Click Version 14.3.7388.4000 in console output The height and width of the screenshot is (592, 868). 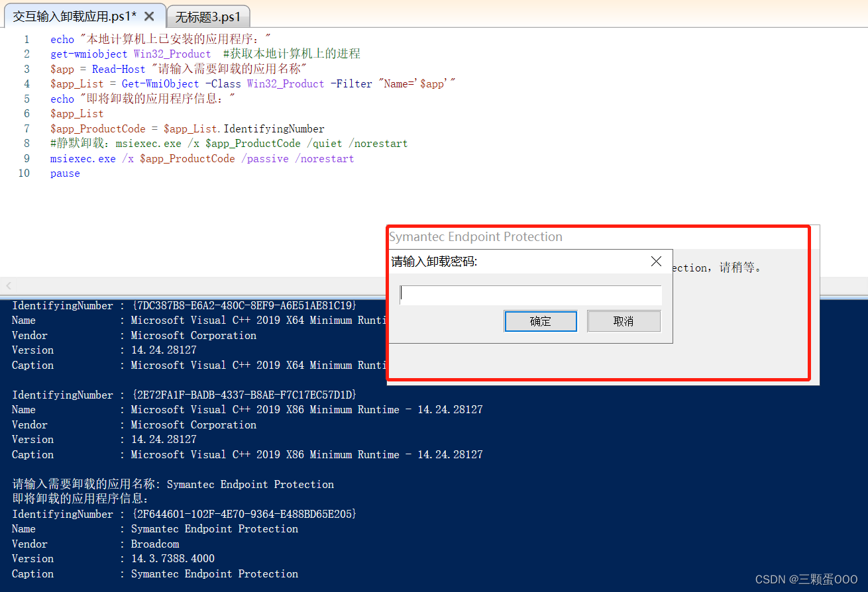113,558
